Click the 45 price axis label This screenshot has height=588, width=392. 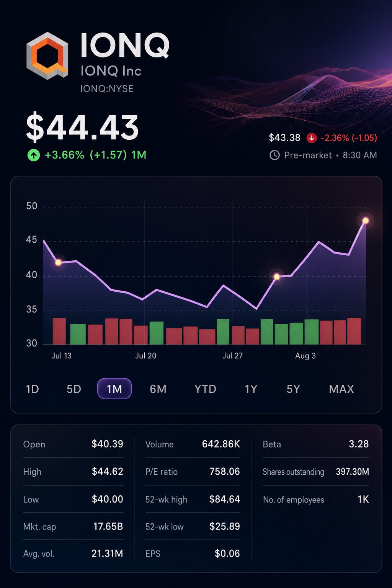tap(32, 240)
